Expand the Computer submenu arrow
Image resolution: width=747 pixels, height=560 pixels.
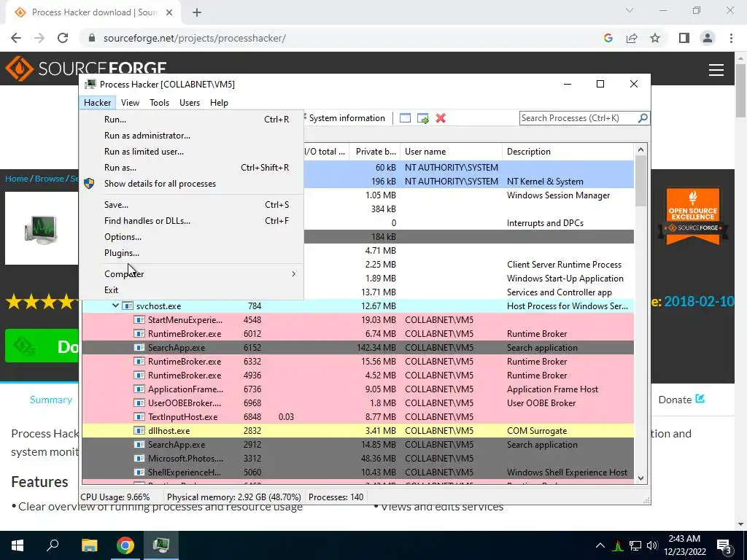[293, 274]
